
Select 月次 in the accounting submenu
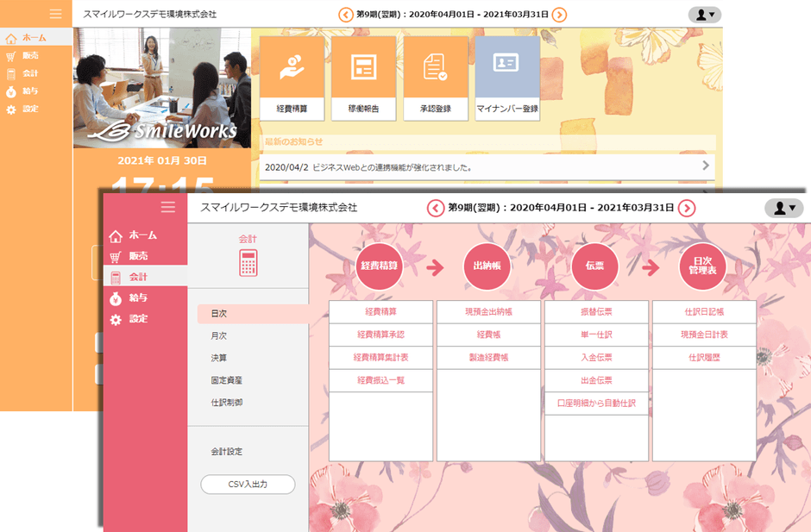219,335
